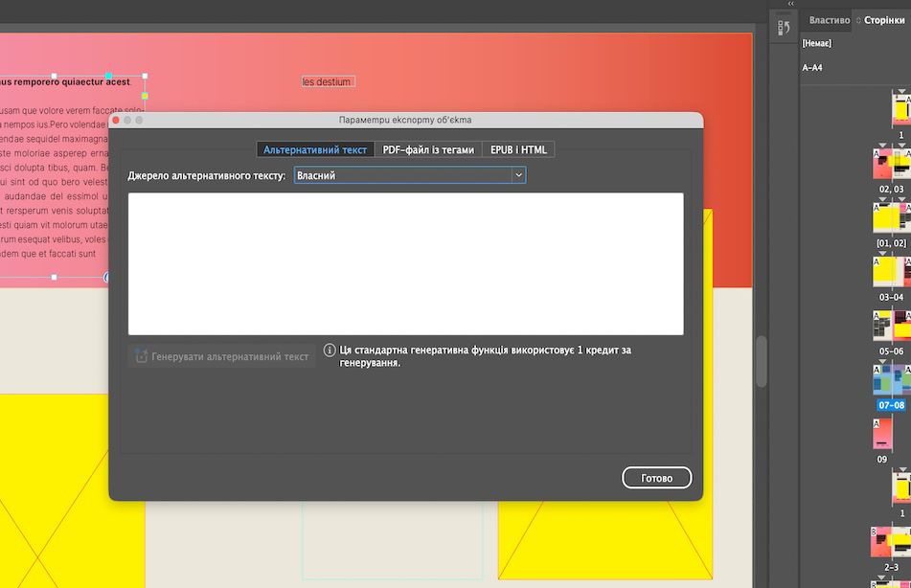Open the Джерело альтернативного тексту dropdown
Image resolution: width=911 pixels, height=588 pixels.
click(x=410, y=175)
